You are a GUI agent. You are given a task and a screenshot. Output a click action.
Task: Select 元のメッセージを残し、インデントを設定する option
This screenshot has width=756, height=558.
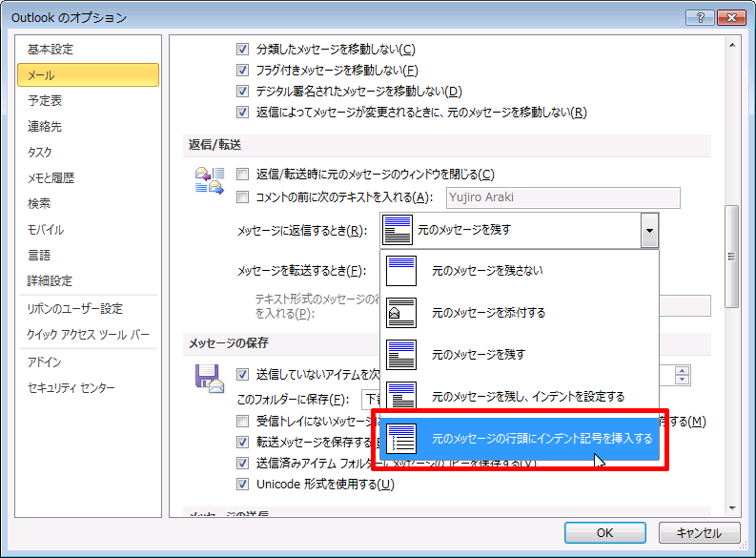[520, 397]
